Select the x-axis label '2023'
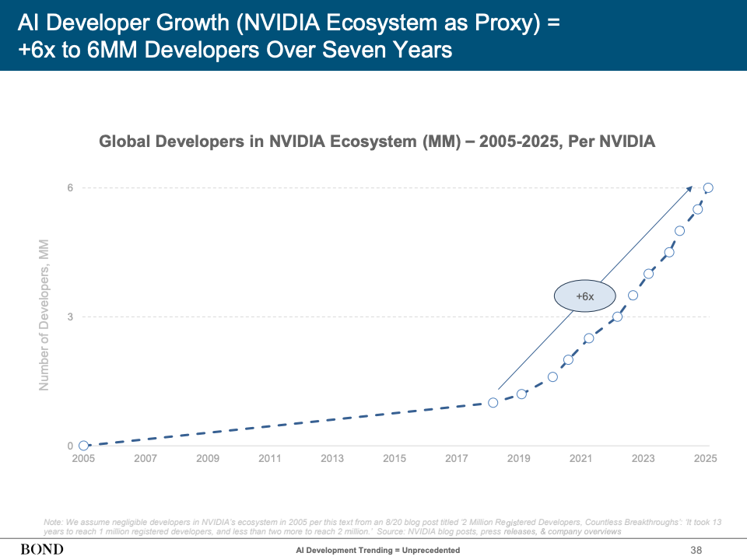Image resolution: width=747 pixels, height=560 pixels. tap(644, 458)
